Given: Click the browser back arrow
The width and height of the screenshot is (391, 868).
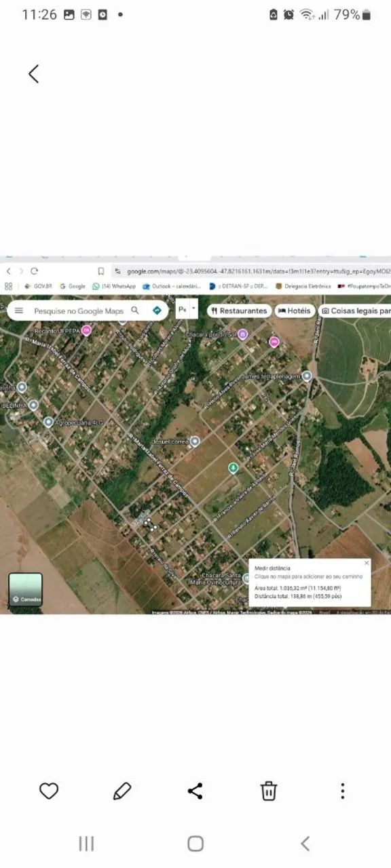Looking at the screenshot, I should (x=8, y=271).
